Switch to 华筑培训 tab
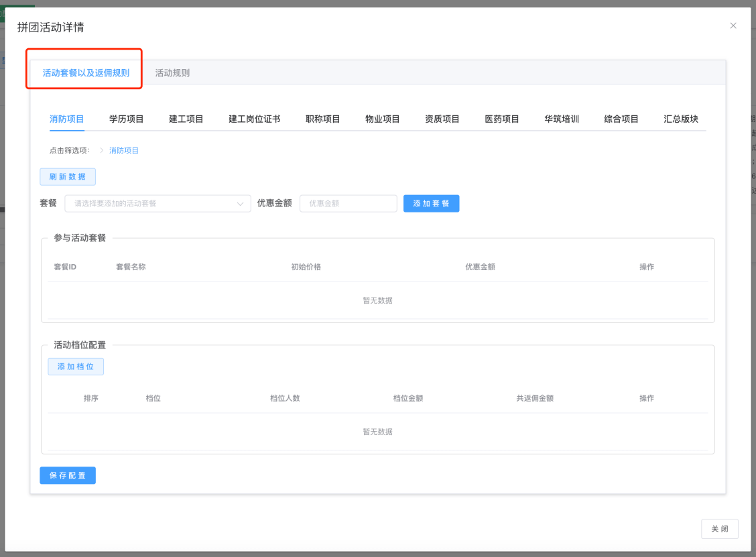756x557 pixels. 562,119
